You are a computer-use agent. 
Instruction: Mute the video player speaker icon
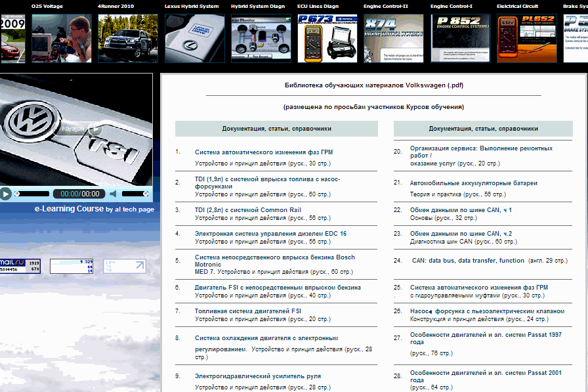pyautogui.click(x=114, y=194)
